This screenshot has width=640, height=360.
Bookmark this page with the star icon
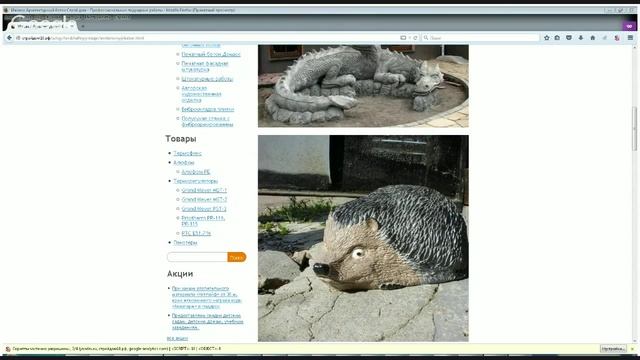coord(547,38)
